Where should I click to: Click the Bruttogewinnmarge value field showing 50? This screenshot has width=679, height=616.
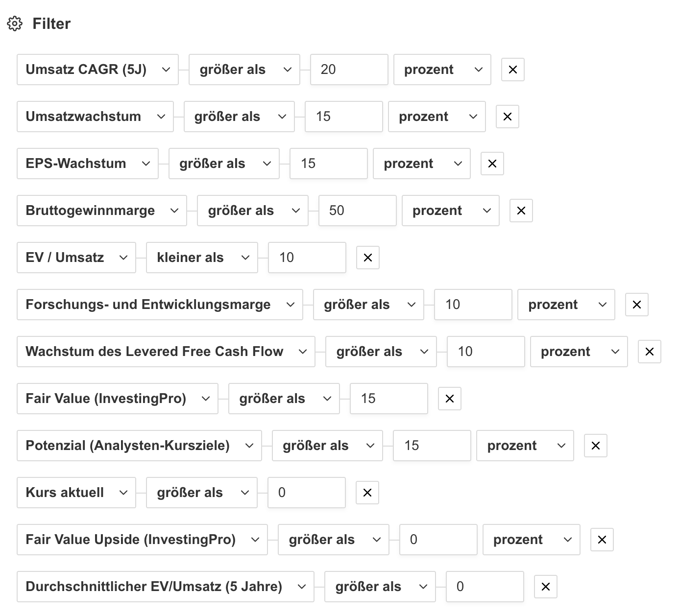357,211
